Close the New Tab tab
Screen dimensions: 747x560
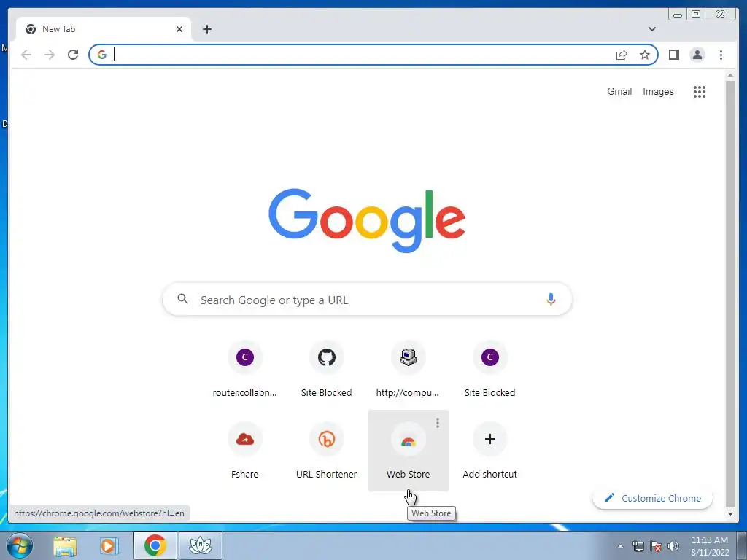tap(179, 29)
